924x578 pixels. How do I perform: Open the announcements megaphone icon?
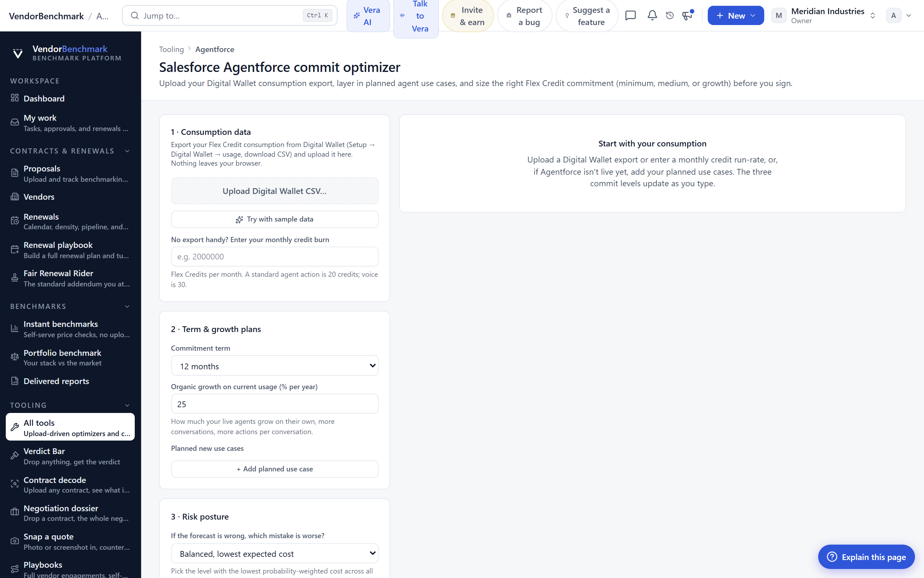pos(687,16)
